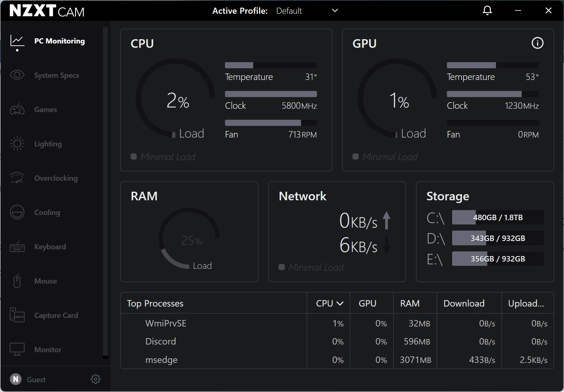Click the 2.5KB/s upload value
This screenshot has width=564, height=392.
click(533, 360)
